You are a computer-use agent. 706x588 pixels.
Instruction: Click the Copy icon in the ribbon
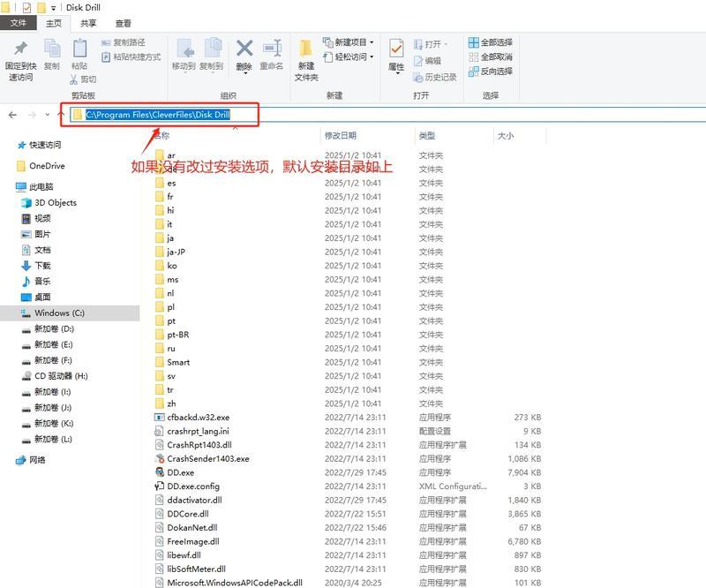52,49
